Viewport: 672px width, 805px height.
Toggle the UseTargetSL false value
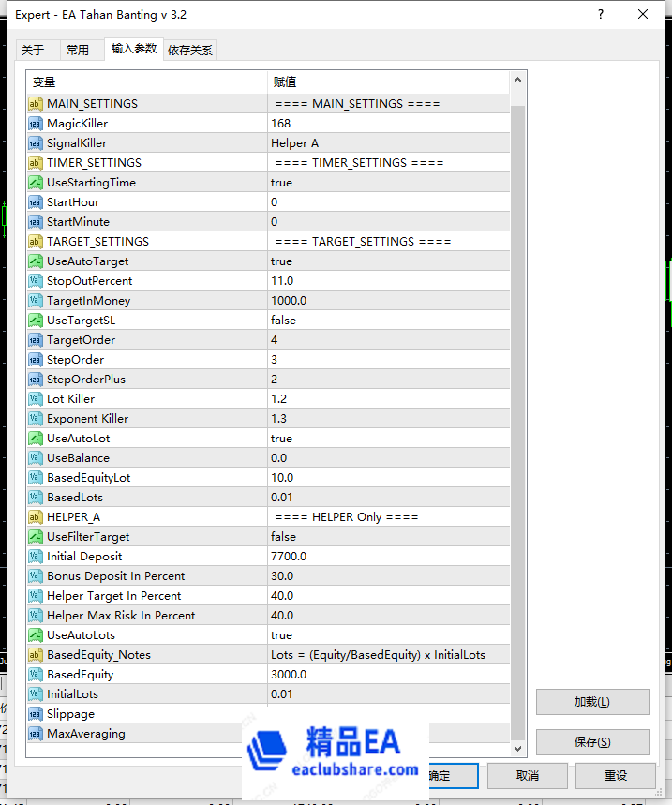[x=283, y=321]
